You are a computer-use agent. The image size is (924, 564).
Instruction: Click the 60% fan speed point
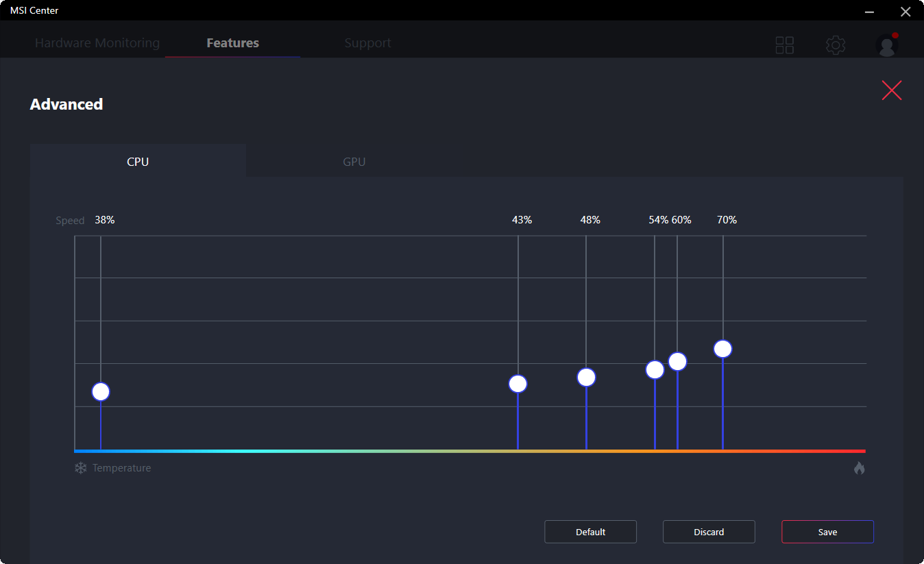(677, 361)
